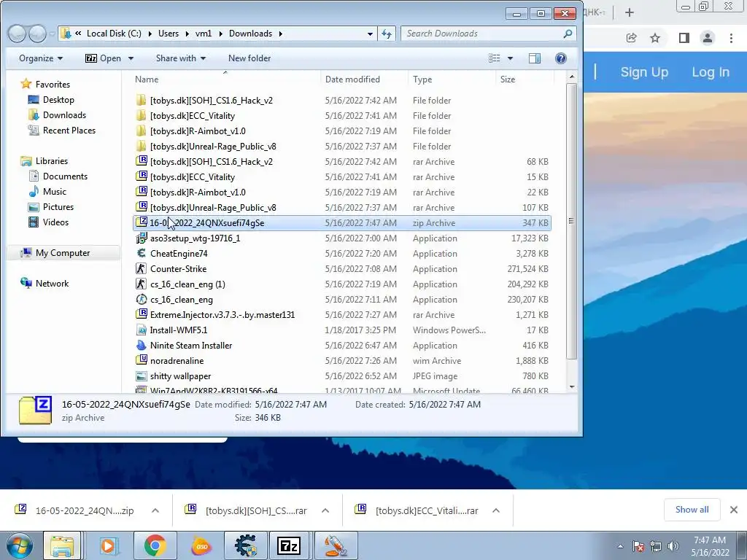The image size is (747, 560).
Task: Select Recent Places in navigation pane
Action: 69,131
